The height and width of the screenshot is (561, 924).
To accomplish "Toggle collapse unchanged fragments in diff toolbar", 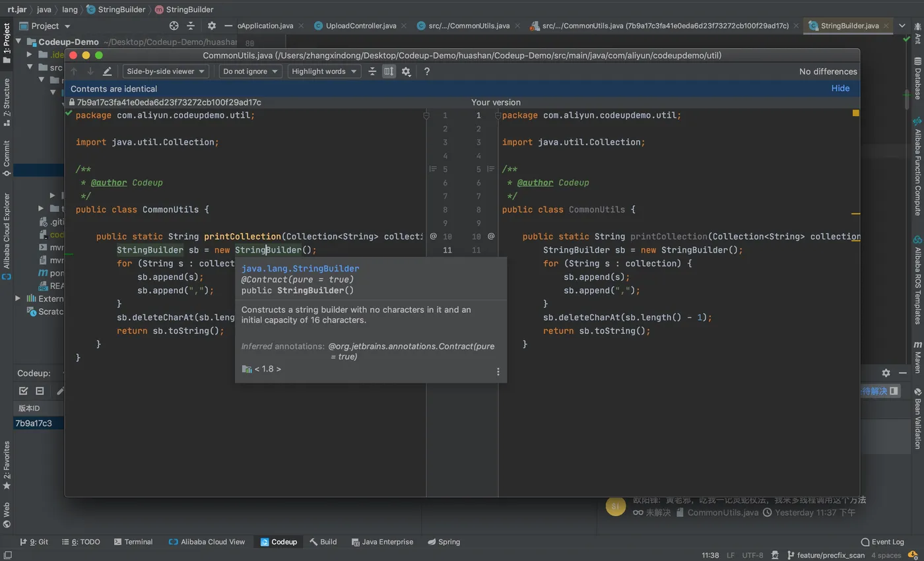I will click(x=372, y=71).
